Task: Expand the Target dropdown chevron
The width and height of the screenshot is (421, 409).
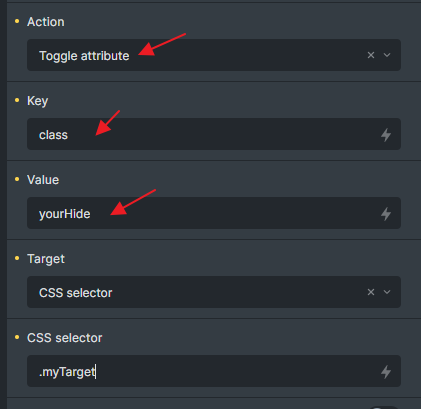Action: [387, 292]
